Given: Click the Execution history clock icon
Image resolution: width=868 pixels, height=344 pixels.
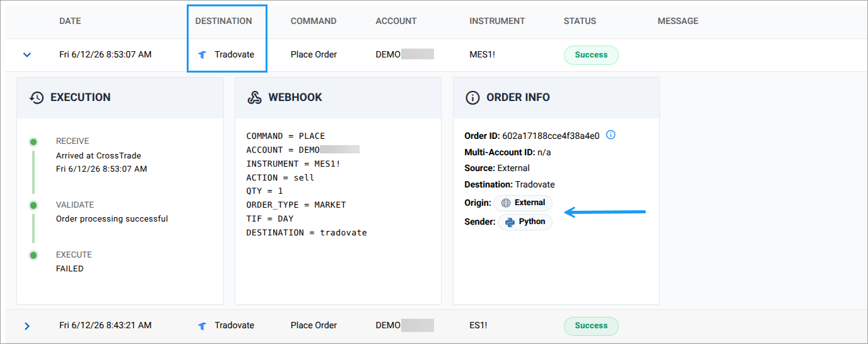Looking at the screenshot, I should pyautogui.click(x=37, y=98).
